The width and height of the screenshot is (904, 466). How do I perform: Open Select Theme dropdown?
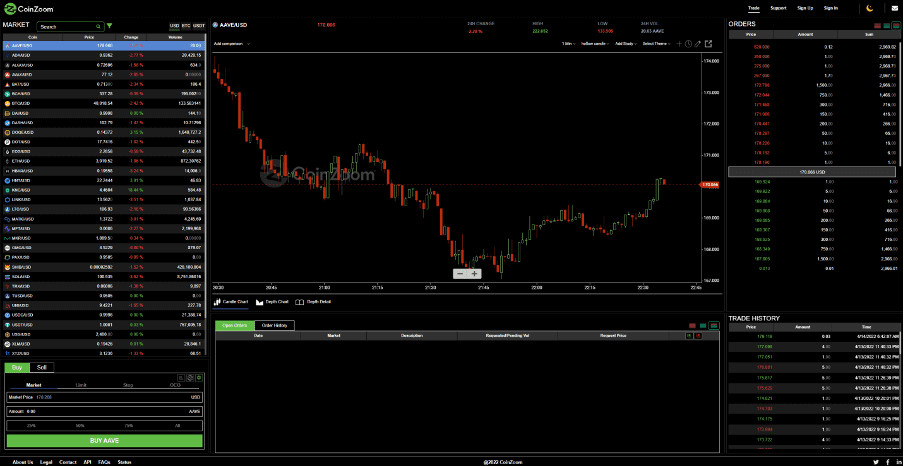click(657, 43)
